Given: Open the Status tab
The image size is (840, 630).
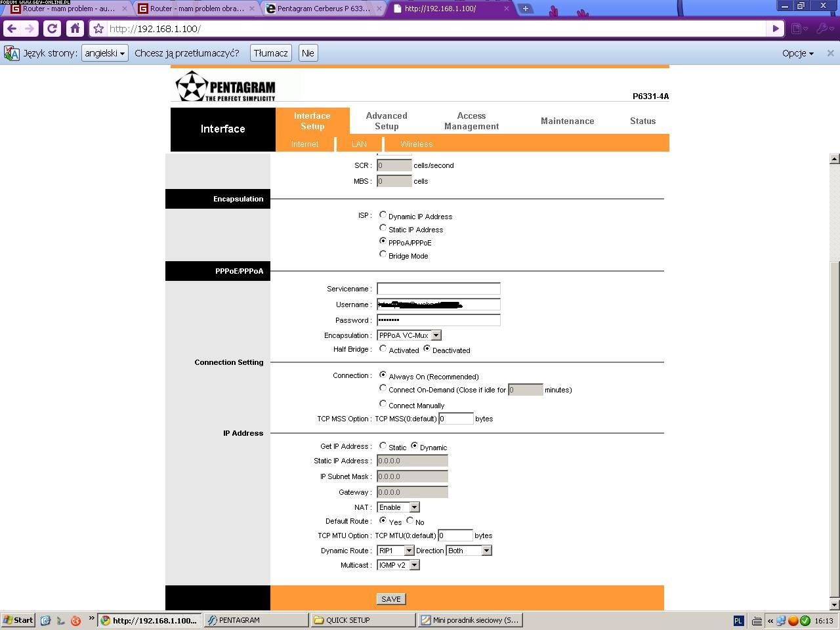Looking at the screenshot, I should (x=642, y=121).
